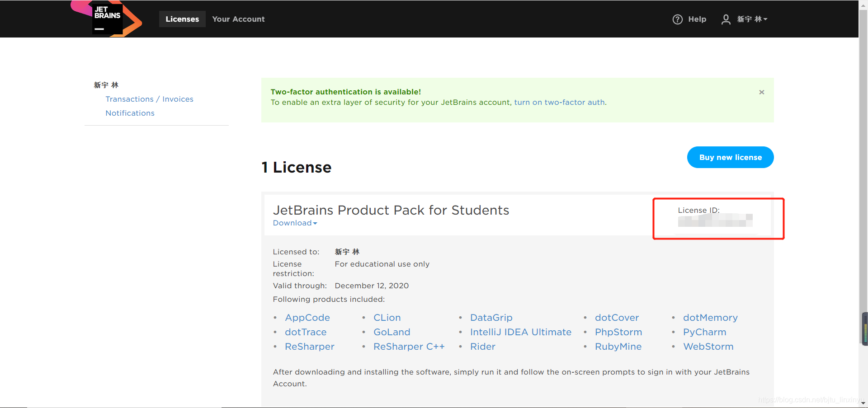Select the 'December 12, 2020' date text
Screen dimensions: 868x408
click(372, 286)
